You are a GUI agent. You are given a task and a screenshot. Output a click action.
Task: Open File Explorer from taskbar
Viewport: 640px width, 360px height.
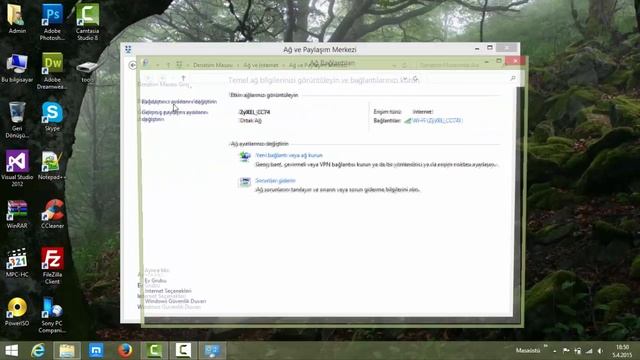67,351
